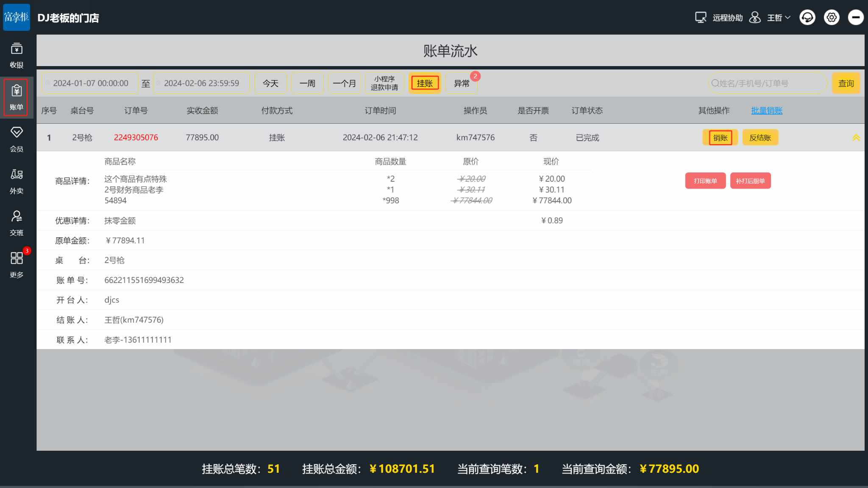This screenshot has height=488, width=868.
Task: Click the 补打后厨单 button
Action: coord(750,181)
